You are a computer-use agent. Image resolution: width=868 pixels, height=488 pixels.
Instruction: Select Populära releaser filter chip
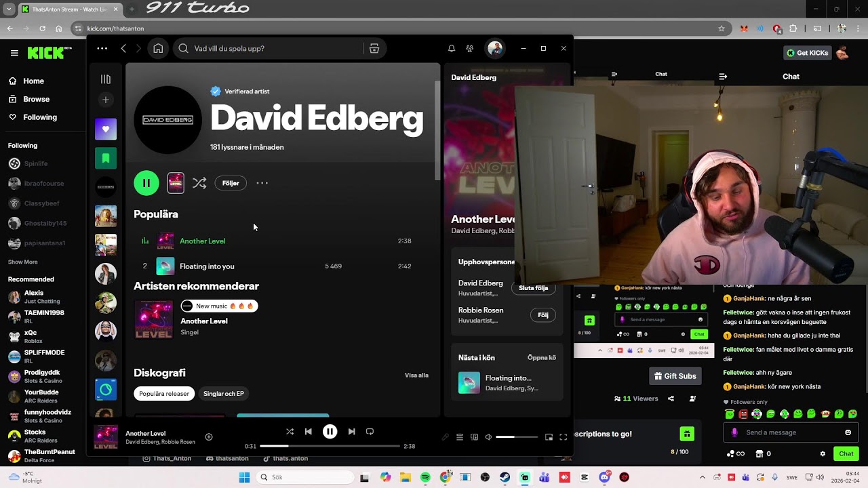pos(164,394)
